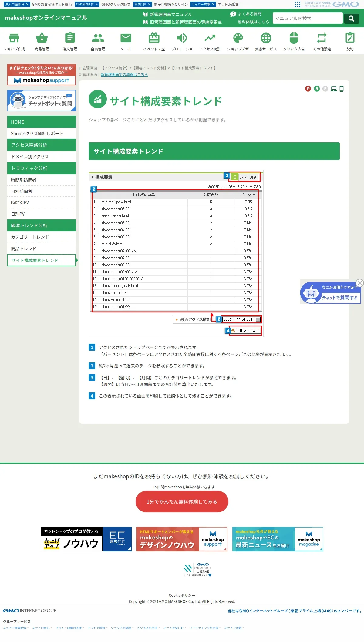Open the クリック広告 mouse icon menu
Image resolution: width=364 pixels, height=642 pixels.
point(294,41)
